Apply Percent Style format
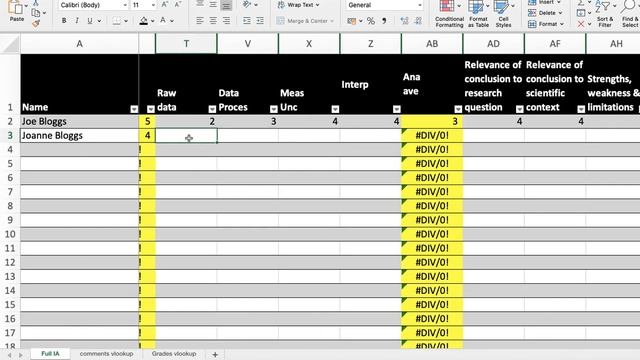640x360 pixels. (371, 21)
